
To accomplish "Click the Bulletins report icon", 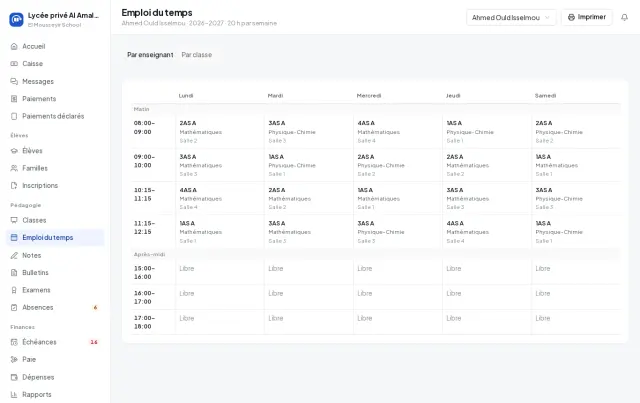I will (x=14, y=272).
